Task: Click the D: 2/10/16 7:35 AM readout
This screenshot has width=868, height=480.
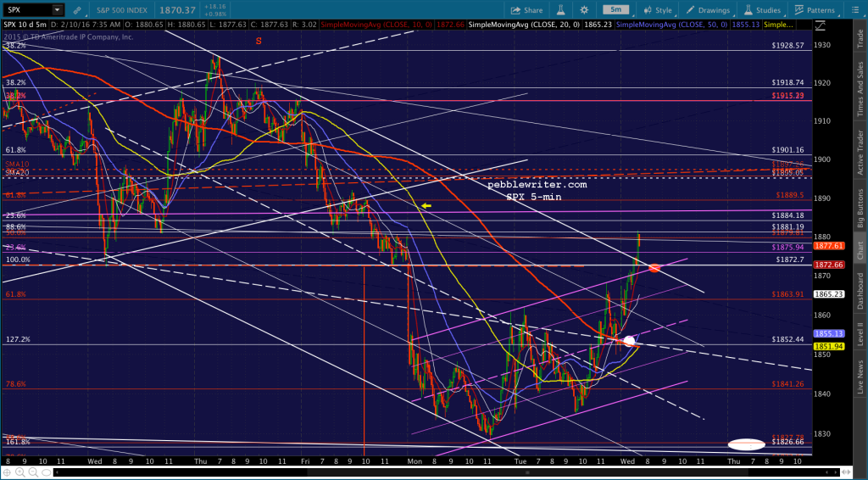Action: (x=86, y=25)
